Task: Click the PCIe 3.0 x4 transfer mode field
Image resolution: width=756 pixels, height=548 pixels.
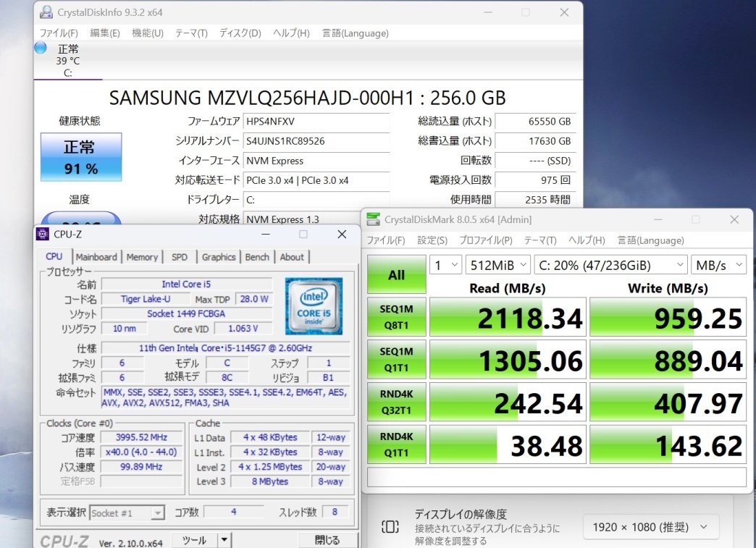Action: 316,180
